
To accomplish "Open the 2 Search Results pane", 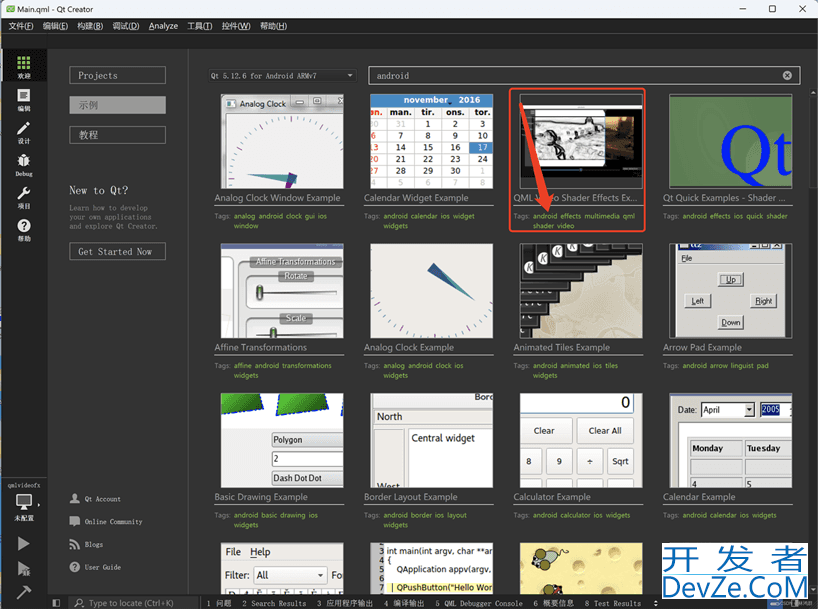I will point(274,603).
